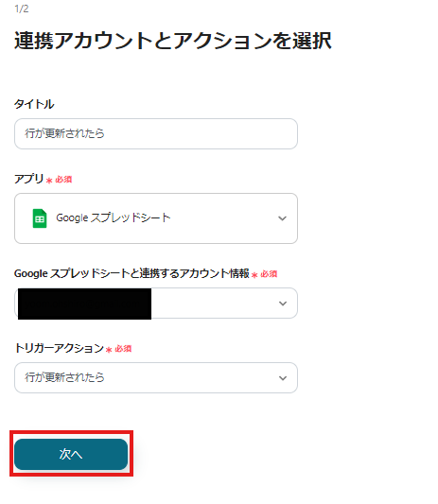Click the 連携アカウントとアクションを選択 heading
The image size is (438, 504).
(x=173, y=41)
